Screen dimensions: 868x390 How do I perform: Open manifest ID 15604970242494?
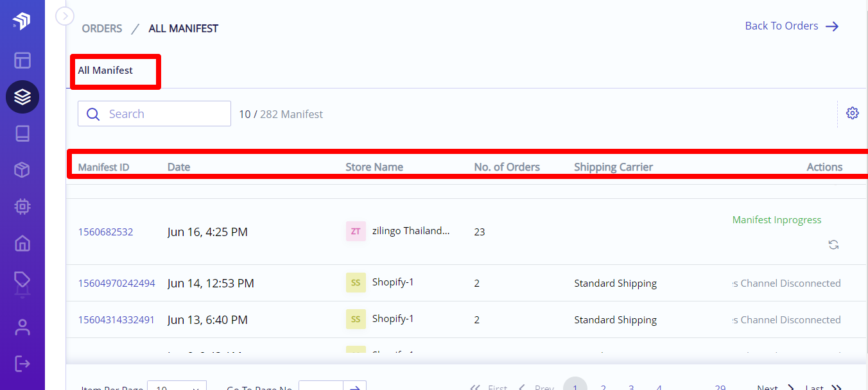coord(116,283)
